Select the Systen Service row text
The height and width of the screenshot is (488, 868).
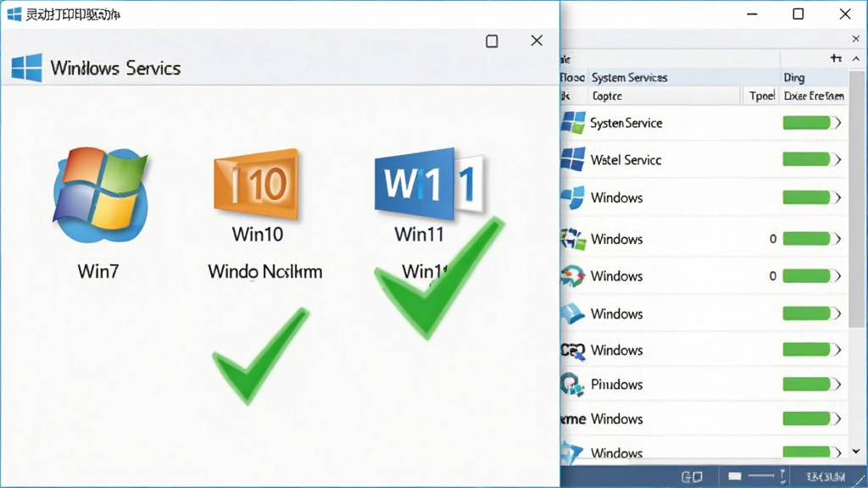[626, 123]
